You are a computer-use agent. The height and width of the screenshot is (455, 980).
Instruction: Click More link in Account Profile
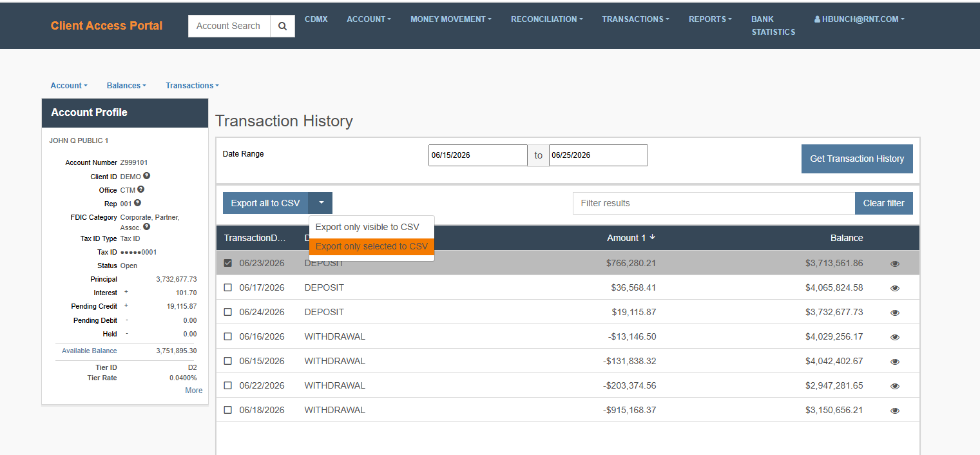click(194, 391)
